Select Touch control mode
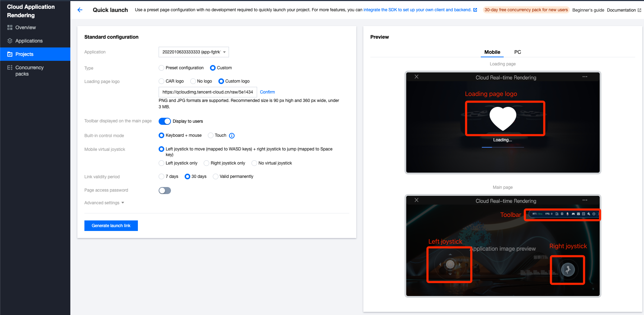644x315 pixels. [x=211, y=135]
